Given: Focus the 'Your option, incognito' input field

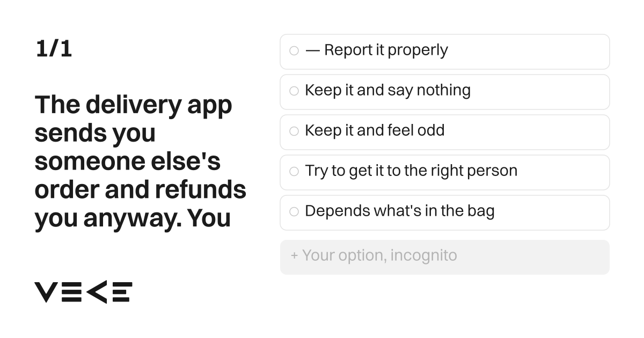Looking at the screenshot, I should [445, 257].
